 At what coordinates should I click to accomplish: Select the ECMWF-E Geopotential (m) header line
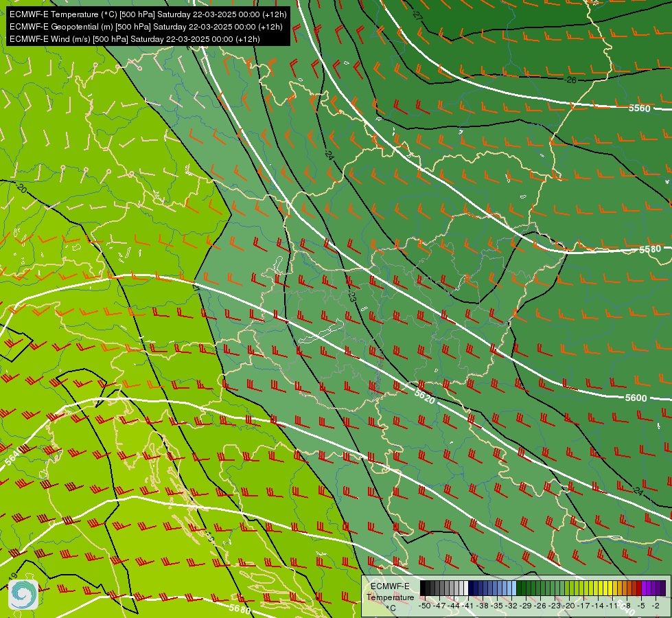(146, 27)
